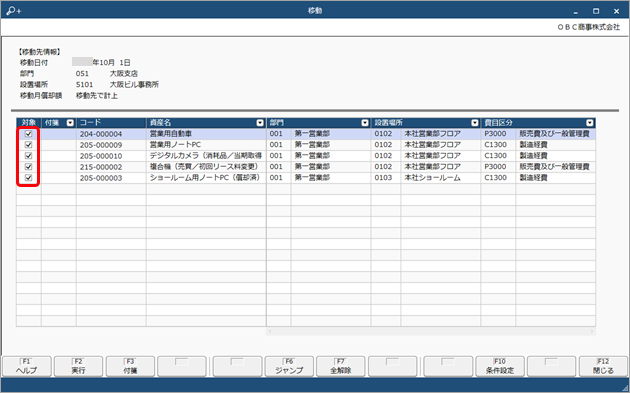Deselect all with F7 全解除
The image size is (630, 393).
click(x=341, y=366)
